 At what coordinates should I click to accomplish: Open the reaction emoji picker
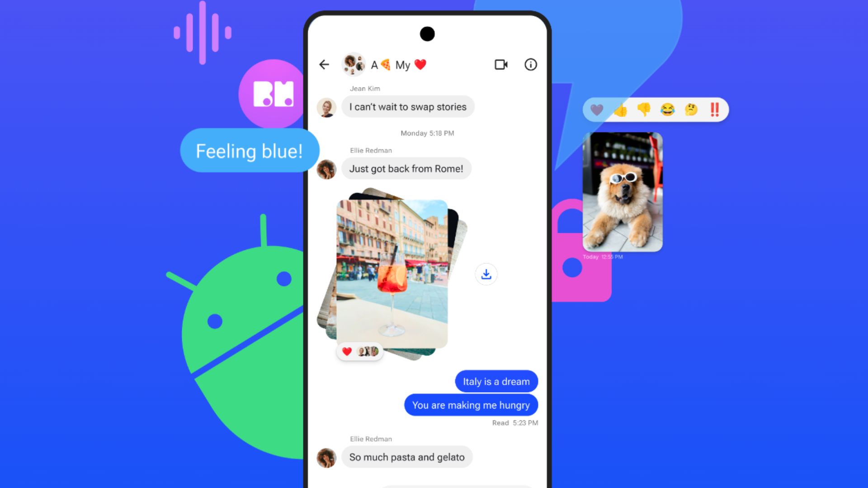(655, 109)
